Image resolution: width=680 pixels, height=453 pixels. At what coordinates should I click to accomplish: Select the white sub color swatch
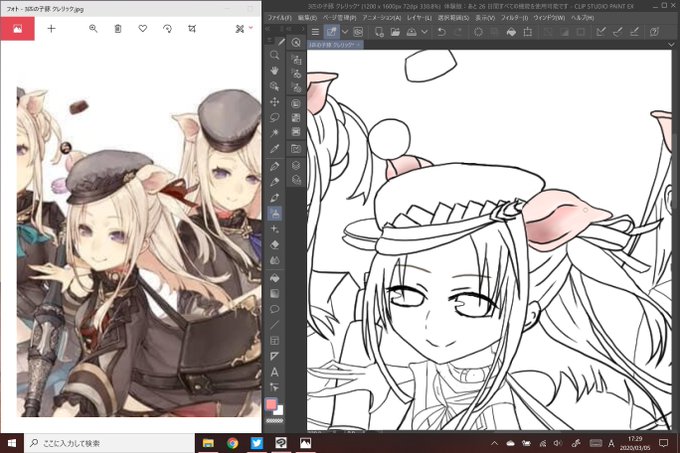point(280,411)
